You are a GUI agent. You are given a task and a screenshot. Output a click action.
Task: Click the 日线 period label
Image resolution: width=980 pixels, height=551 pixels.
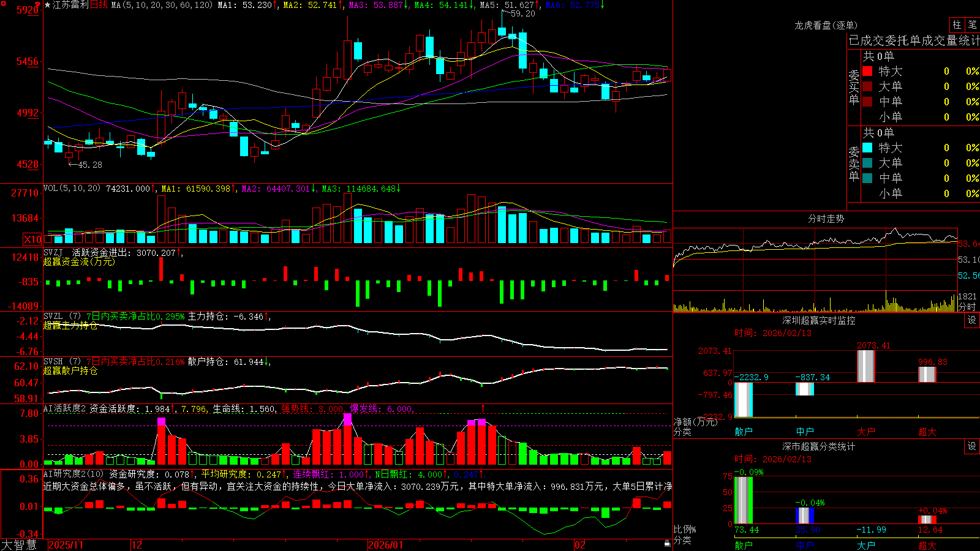tap(99, 5)
